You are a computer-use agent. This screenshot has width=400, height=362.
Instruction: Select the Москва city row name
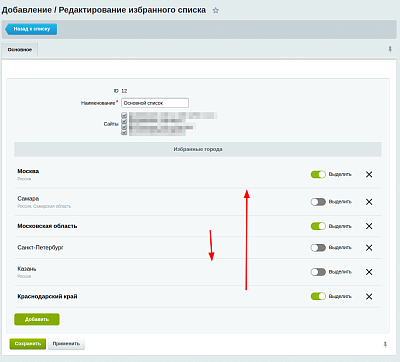coord(28,171)
